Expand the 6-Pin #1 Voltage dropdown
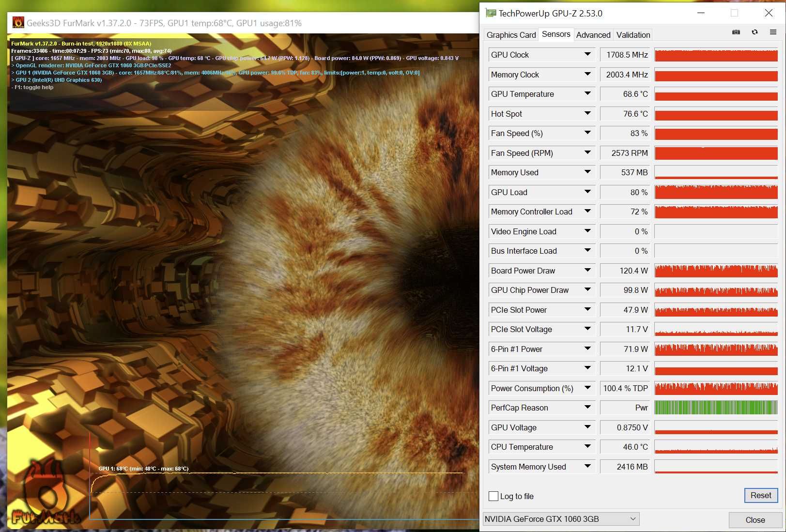This screenshot has width=786, height=532. click(x=587, y=368)
